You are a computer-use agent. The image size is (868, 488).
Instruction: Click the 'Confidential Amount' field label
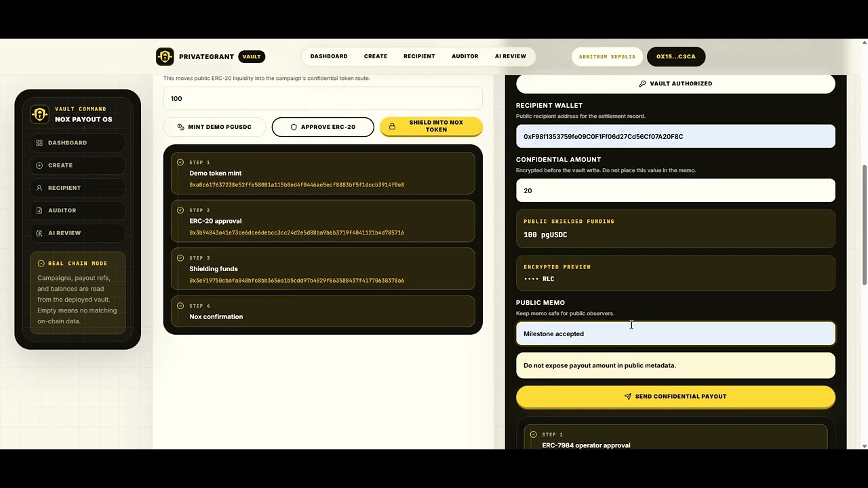coord(558,160)
